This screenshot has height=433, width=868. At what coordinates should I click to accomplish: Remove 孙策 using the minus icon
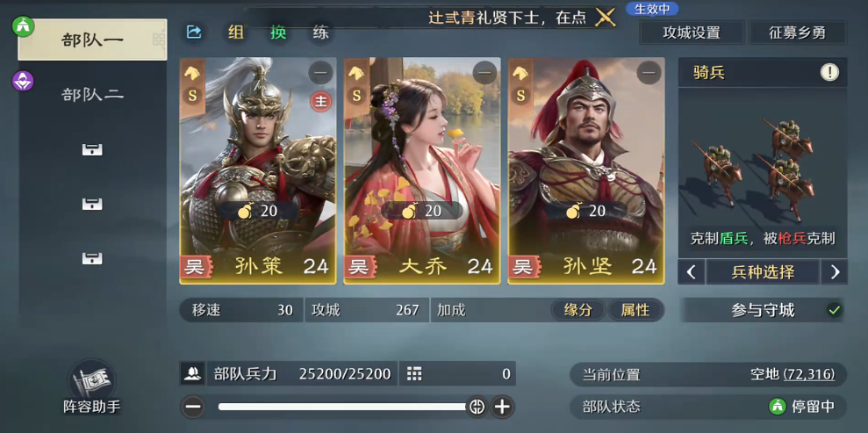click(x=320, y=73)
